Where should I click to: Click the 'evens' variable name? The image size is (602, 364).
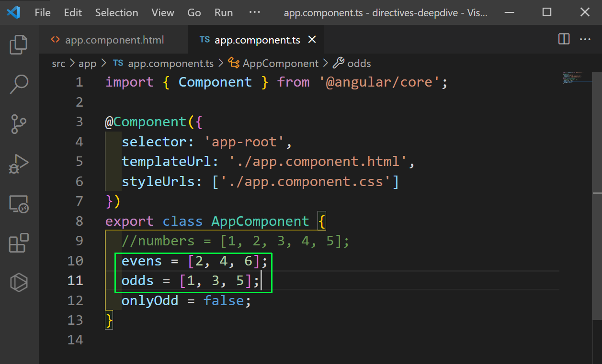tap(142, 261)
